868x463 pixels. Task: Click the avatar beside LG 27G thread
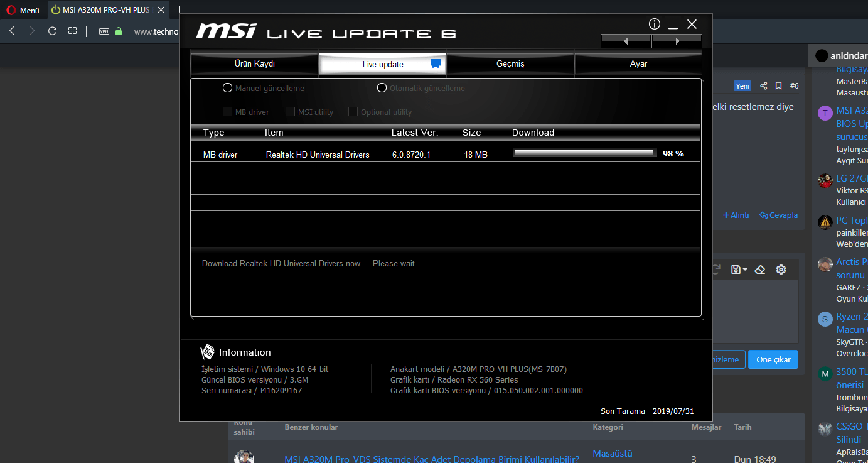tap(825, 181)
